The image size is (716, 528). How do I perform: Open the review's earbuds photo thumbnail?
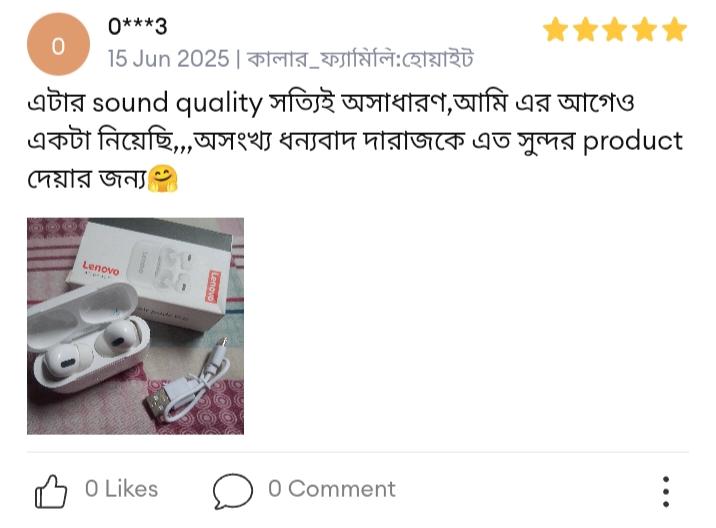click(x=135, y=326)
